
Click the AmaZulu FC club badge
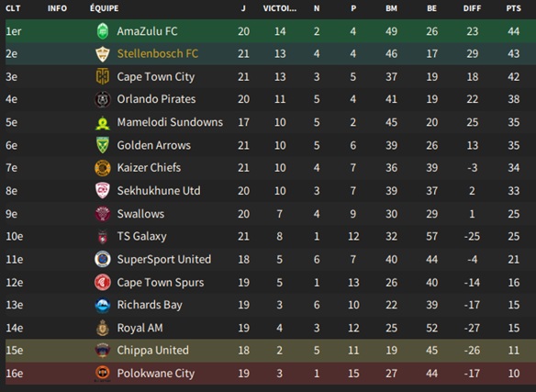(103, 31)
